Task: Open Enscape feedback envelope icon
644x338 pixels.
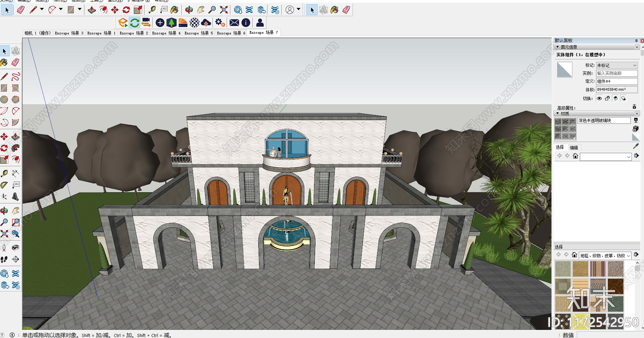Action: click(x=234, y=23)
